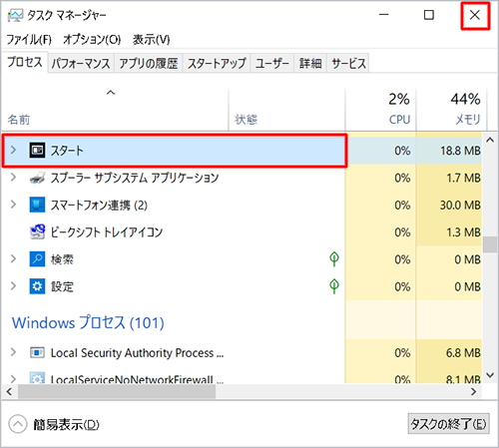Switch to the スタートアップ tab
Image resolution: width=499 pixels, height=448 pixels.
coord(217,63)
